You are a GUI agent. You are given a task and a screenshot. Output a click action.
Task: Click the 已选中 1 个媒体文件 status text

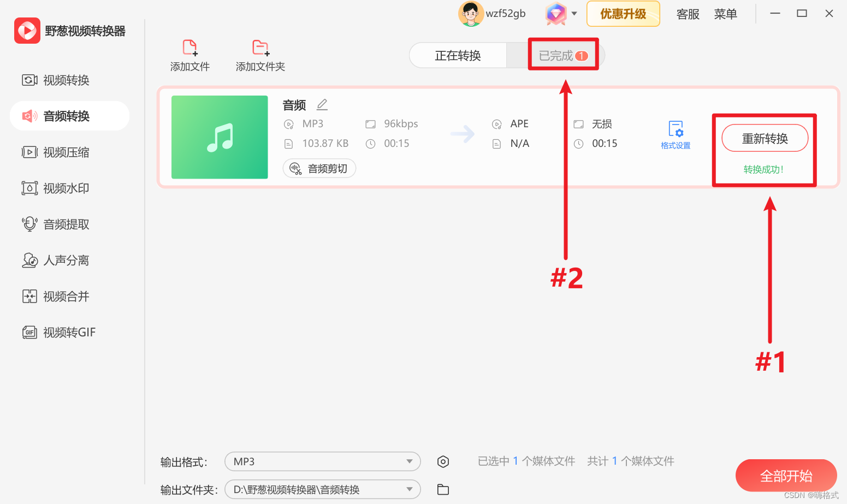(526, 461)
